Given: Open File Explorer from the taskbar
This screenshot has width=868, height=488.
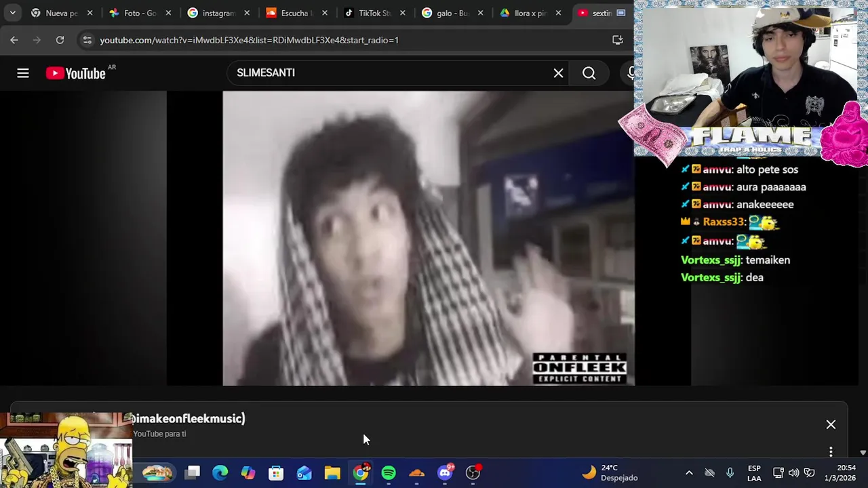Looking at the screenshot, I should point(332,472).
